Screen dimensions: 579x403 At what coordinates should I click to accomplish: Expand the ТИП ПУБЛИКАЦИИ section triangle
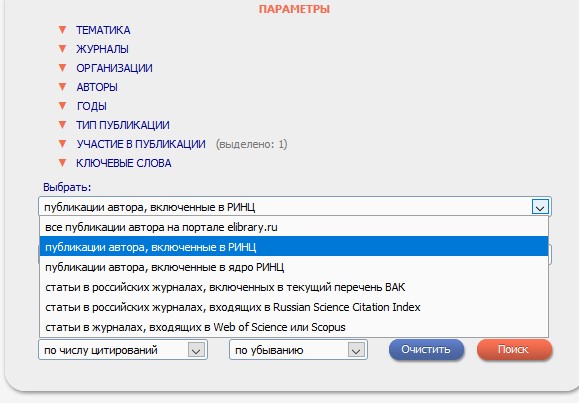[x=62, y=125]
